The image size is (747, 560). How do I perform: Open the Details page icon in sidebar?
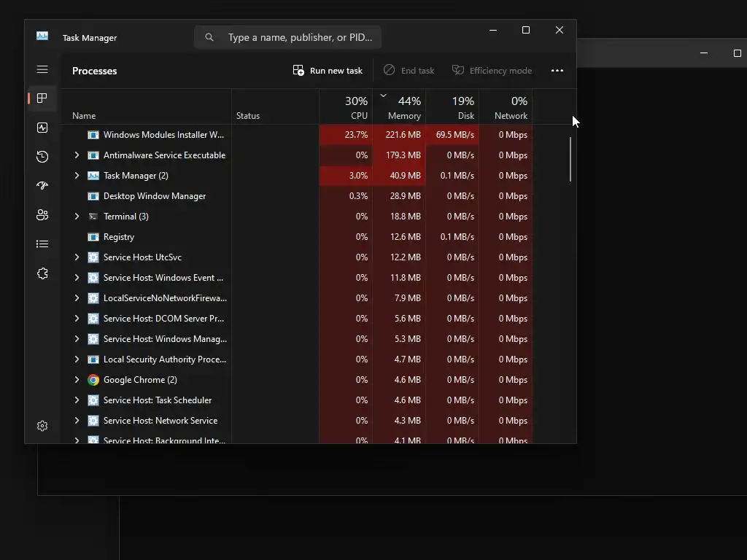42,244
